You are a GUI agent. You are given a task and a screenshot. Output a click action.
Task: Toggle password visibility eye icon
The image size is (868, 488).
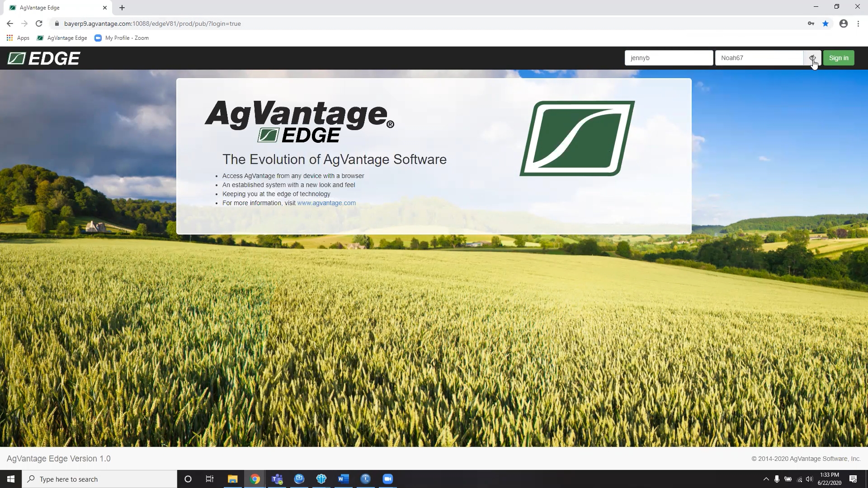pos(812,58)
